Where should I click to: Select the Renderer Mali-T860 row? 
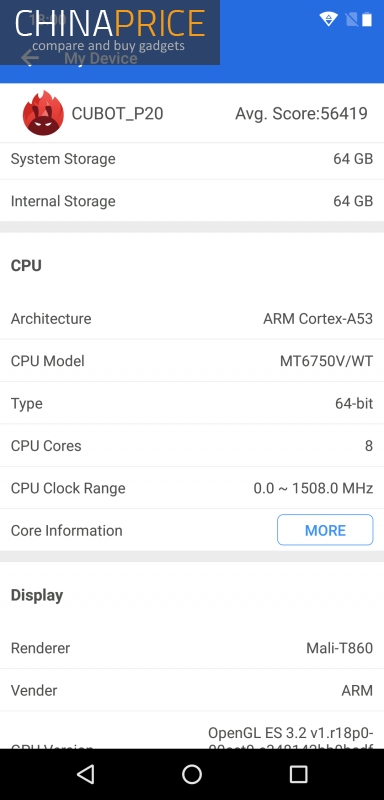point(192,648)
